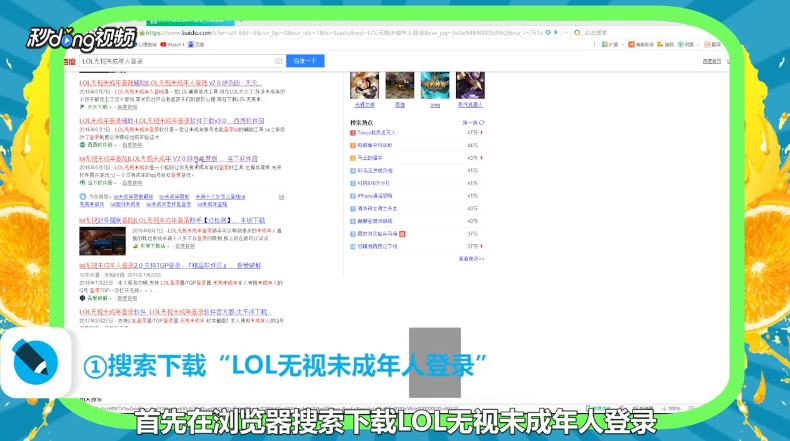
Task: Open the first result ending in 'v2.0 绿色版'
Action: point(170,83)
